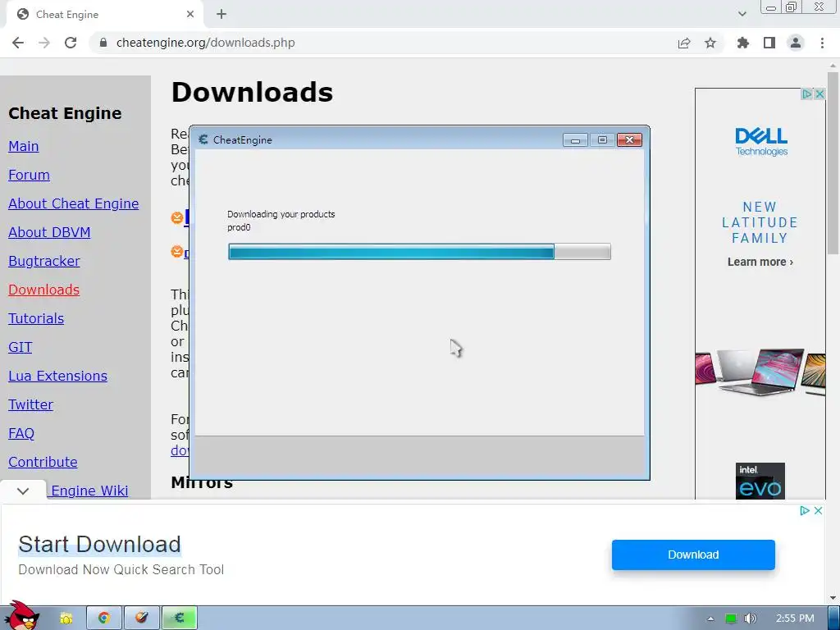The width and height of the screenshot is (840, 630).
Task: Click the prod0 label
Action: [239, 228]
